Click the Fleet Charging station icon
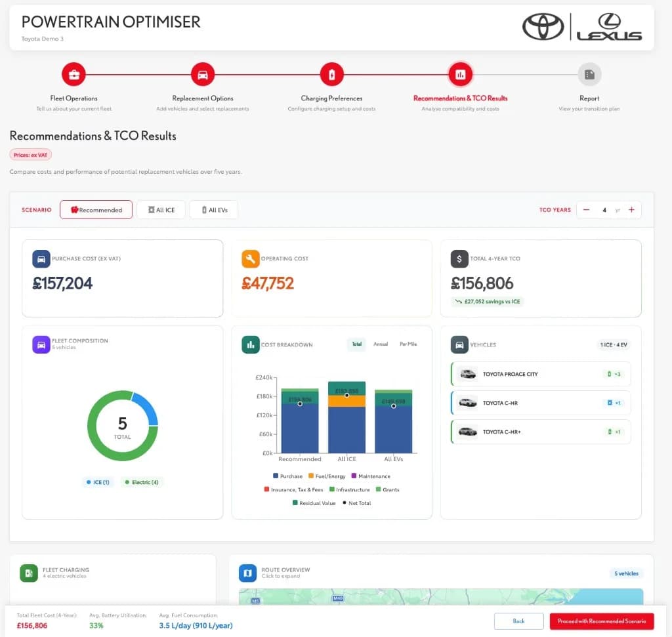 coord(29,573)
